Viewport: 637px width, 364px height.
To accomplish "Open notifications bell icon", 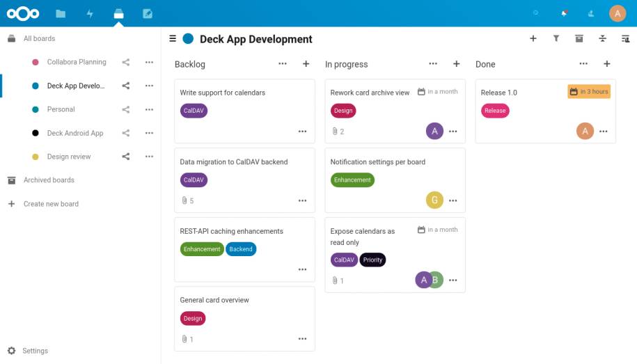I will pos(564,13).
